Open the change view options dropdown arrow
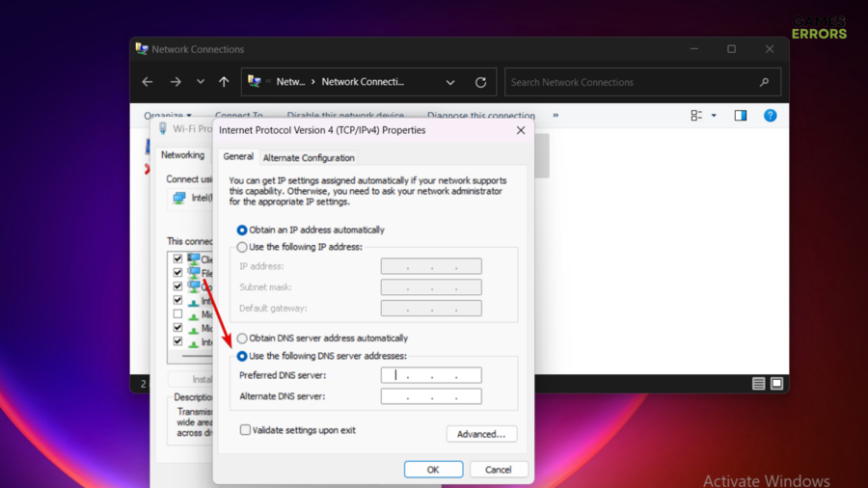This screenshot has height=488, width=868. 714,116
